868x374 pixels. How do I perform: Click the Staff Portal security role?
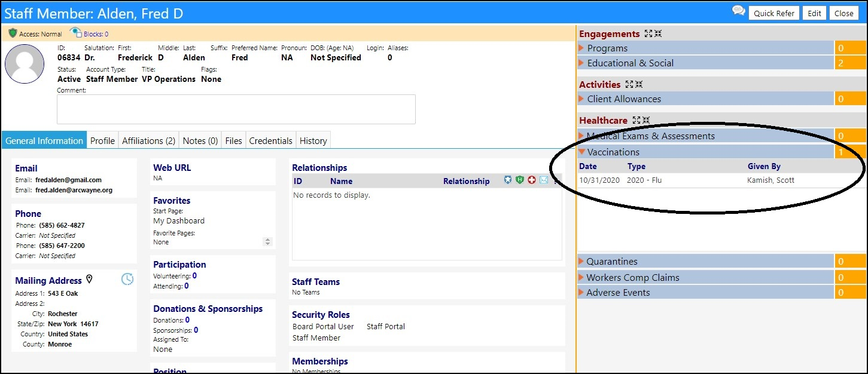(x=386, y=326)
